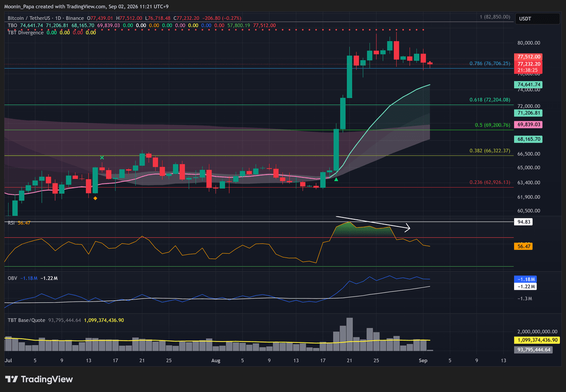Click the blue -1.18M OBV scale tag
The width and height of the screenshot is (566, 392).
coord(525,280)
